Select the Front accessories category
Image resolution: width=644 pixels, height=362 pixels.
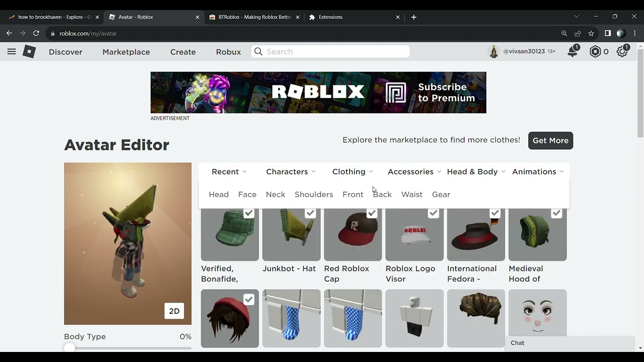353,194
